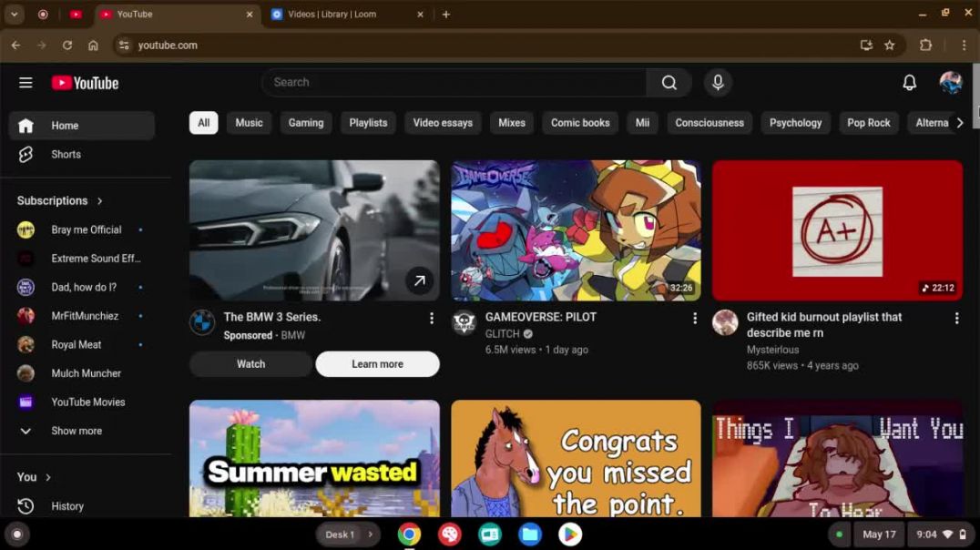Go back in browser history
Screen dimensions: 980x550
tap(15, 45)
